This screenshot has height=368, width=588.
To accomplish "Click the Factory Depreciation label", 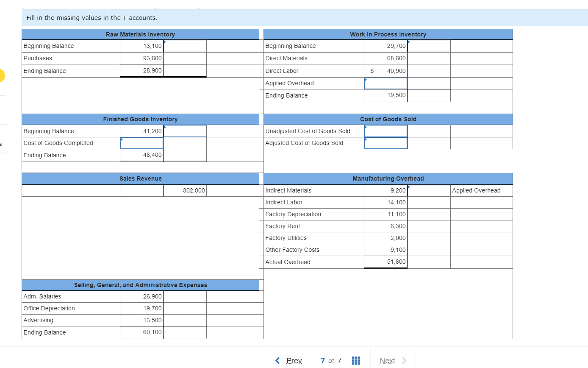I will coord(293,214).
